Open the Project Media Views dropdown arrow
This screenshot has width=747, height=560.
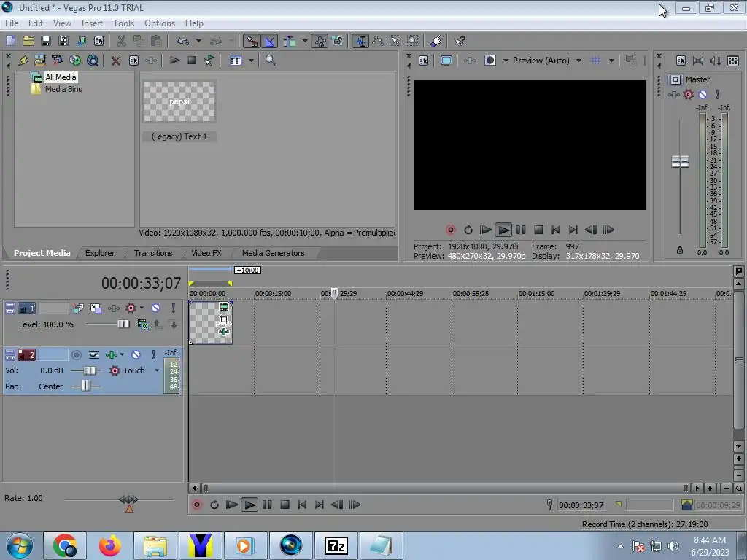251,61
